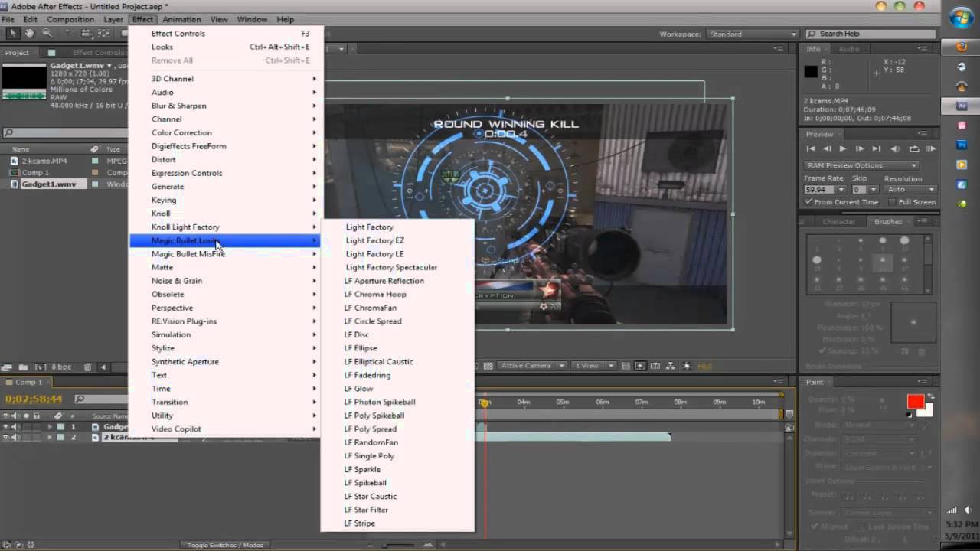This screenshot has height=551, width=980.
Task: Toggle loop option in Preview panel
Action: pyautogui.click(x=913, y=148)
